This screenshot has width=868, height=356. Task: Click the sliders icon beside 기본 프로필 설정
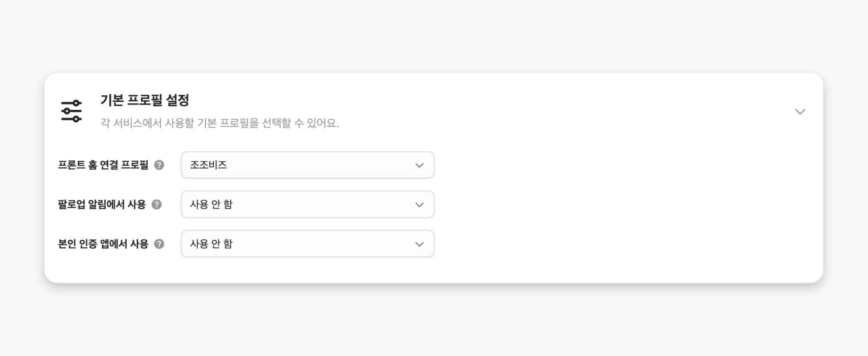coord(71,111)
